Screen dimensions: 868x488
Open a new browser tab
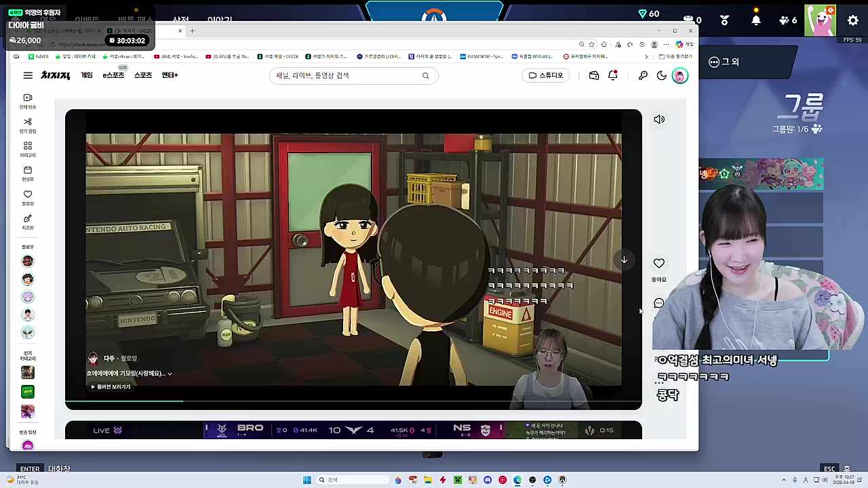tap(192, 30)
